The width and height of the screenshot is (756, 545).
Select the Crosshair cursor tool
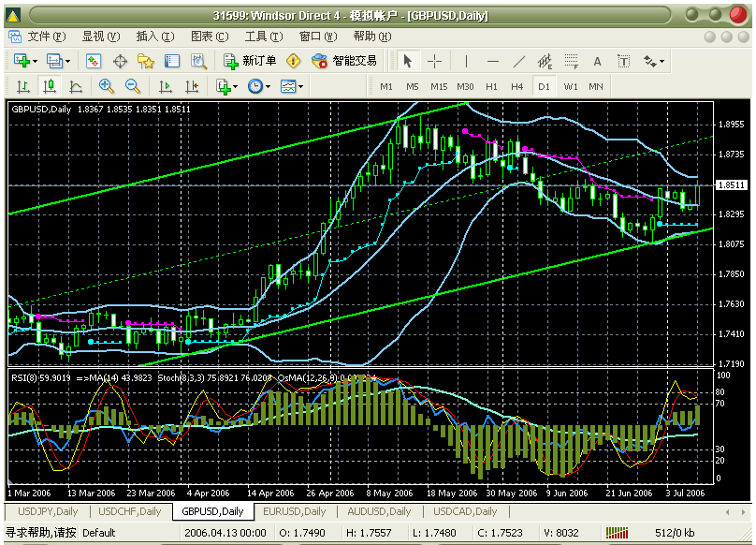pos(435,61)
